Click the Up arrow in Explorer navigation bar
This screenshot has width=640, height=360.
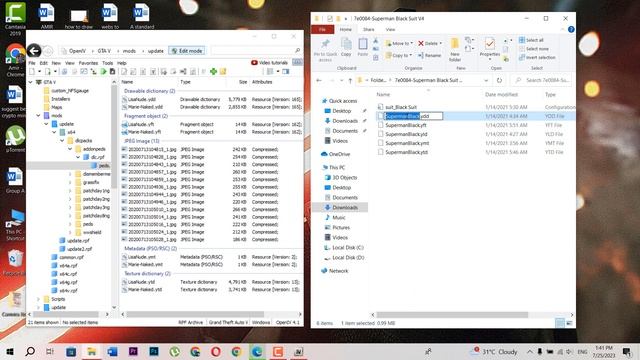click(x=350, y=80)
